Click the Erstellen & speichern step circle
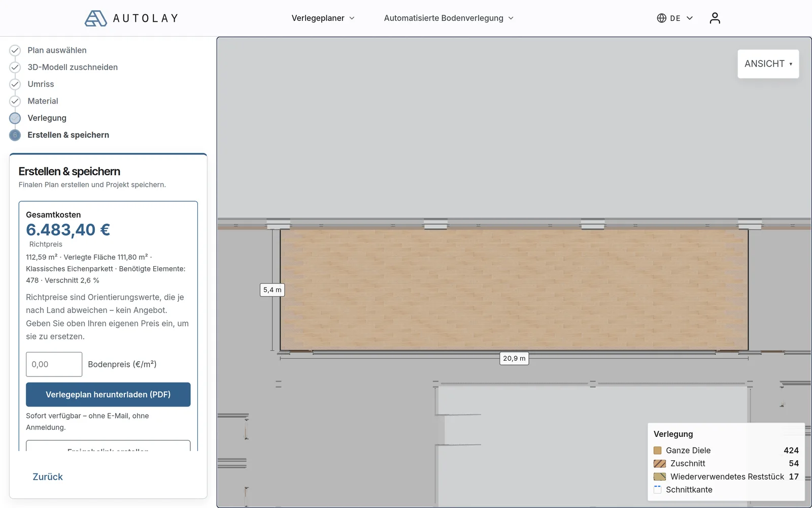812x508 pixels. pos(15,135)
